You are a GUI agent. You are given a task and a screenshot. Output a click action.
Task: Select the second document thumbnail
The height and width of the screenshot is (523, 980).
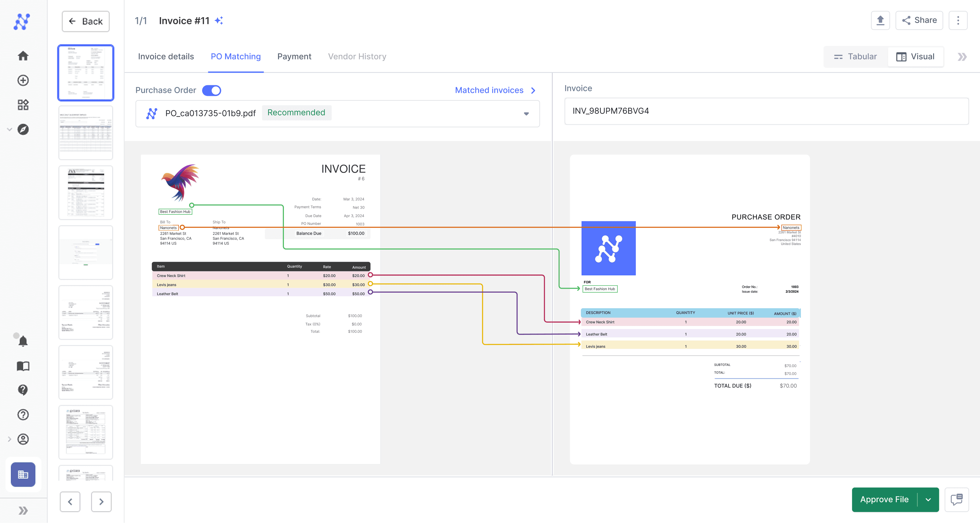pyautogui.click(x=86, y=133)
